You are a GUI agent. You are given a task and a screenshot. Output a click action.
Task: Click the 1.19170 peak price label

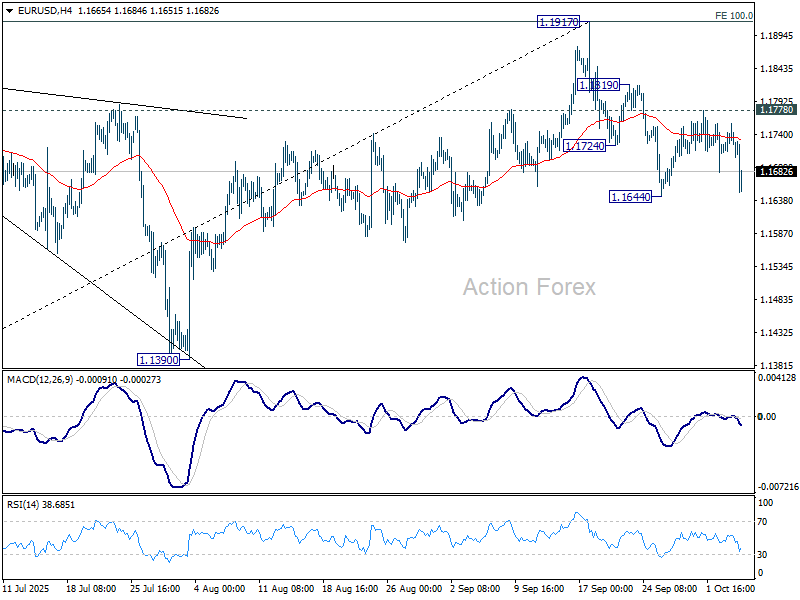(x=557, y=21)
